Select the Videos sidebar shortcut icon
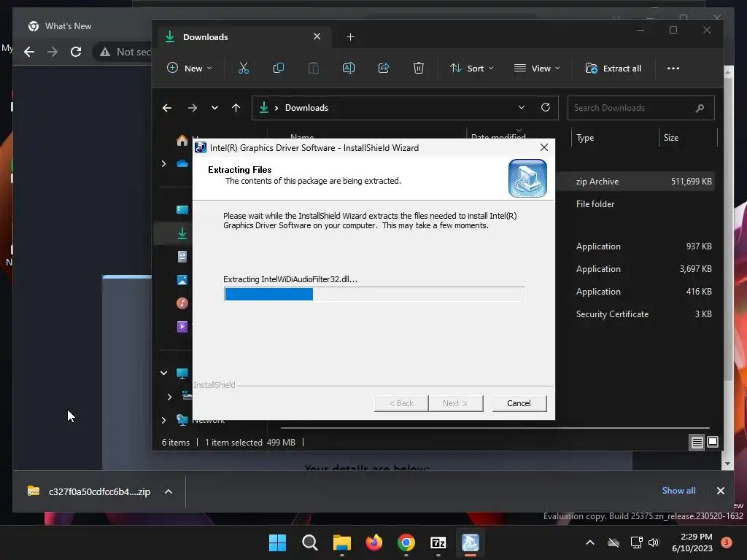 [x=182, y=327]
